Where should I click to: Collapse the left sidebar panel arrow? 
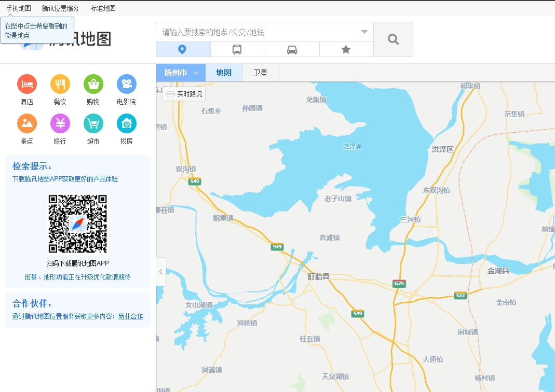(161, 272)
